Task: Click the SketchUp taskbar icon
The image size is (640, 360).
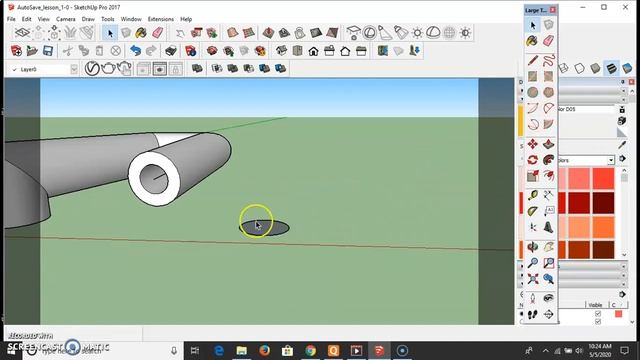Action: [x=379, y=351]
